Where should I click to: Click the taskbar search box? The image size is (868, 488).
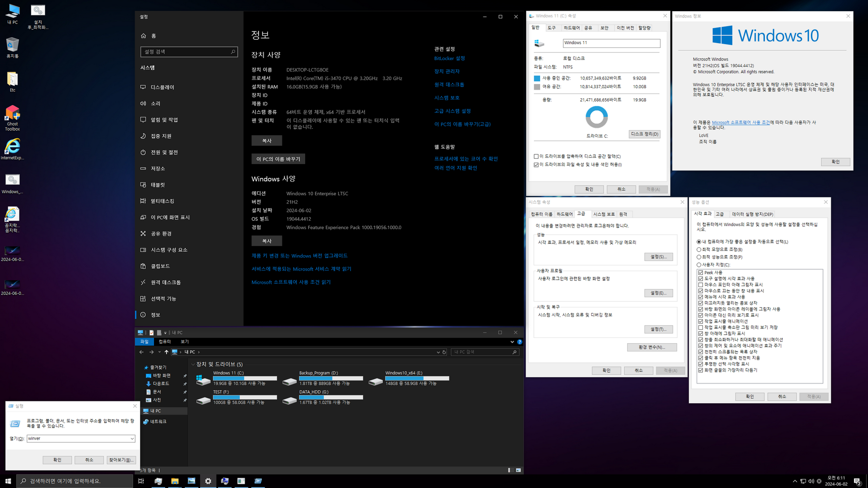coord(75,481)
